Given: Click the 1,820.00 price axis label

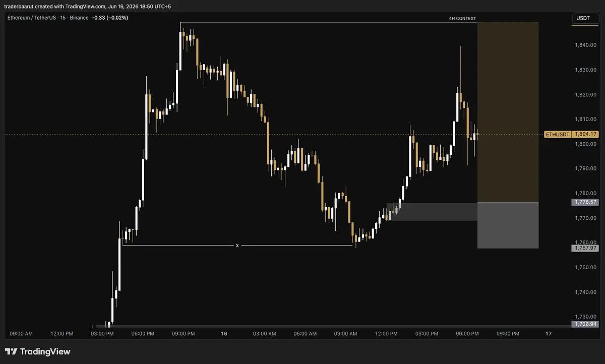Looking at the screenshot, I should tap(585, 95).
